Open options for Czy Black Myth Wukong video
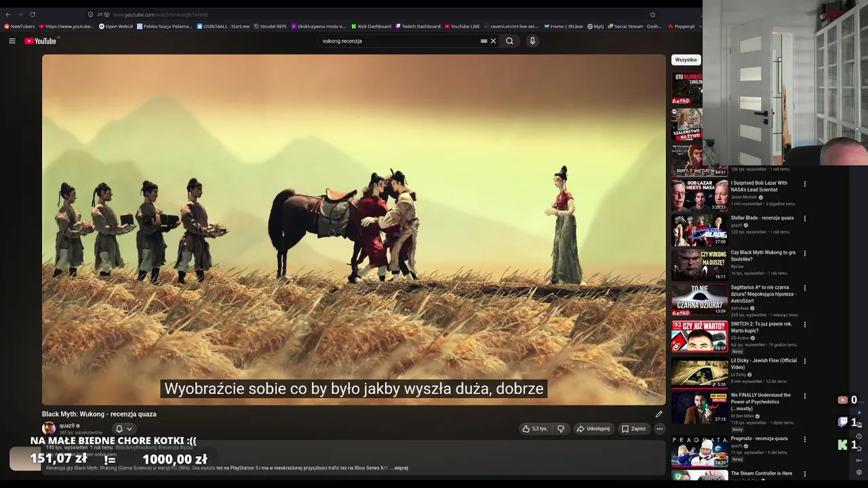The image size is (868, 488). pos(805,253)
